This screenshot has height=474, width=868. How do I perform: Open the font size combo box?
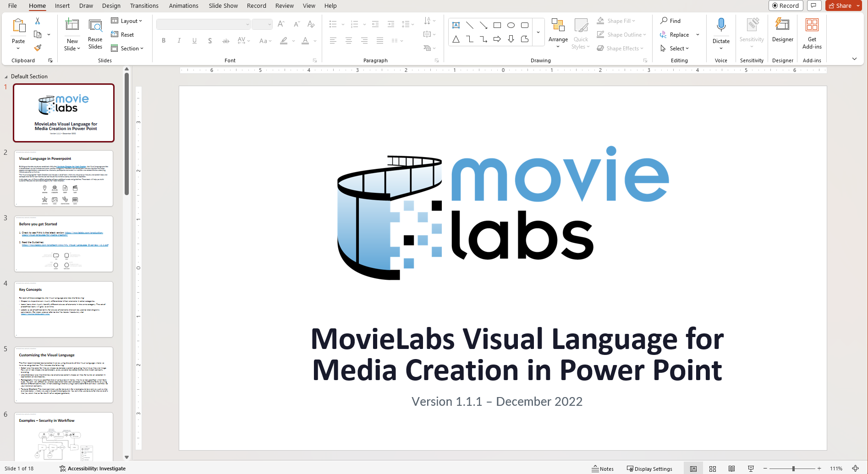262,24
